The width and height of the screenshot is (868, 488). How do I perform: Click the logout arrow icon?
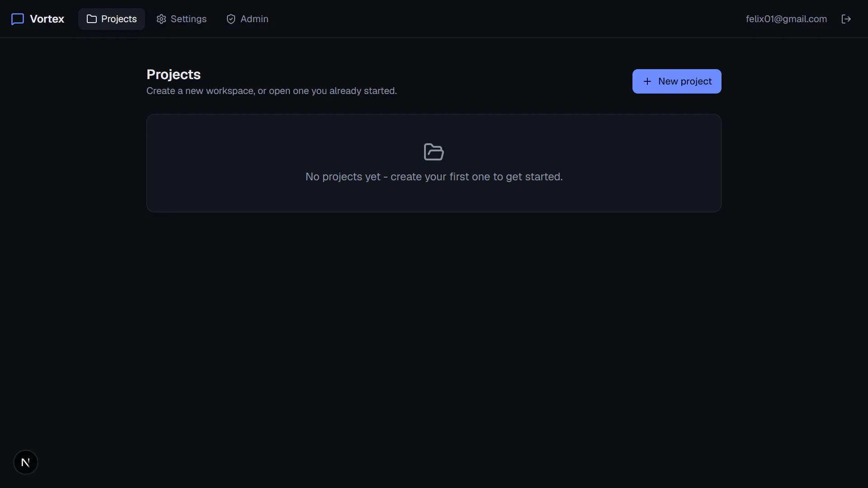tap(846, 19)
